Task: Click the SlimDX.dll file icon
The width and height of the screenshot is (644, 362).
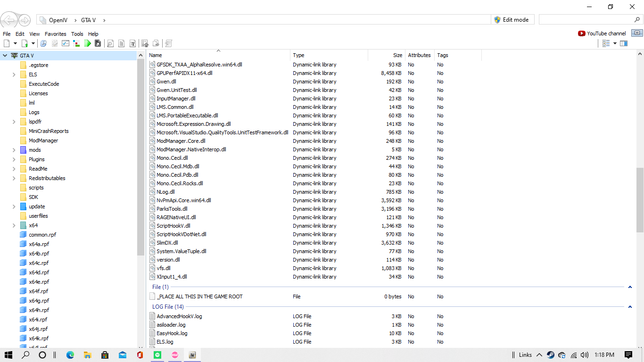Action: pos(152,243)
